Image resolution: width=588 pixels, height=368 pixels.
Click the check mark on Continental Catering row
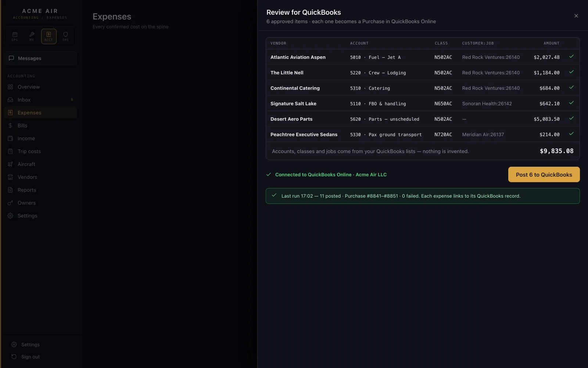click(571, 87)
